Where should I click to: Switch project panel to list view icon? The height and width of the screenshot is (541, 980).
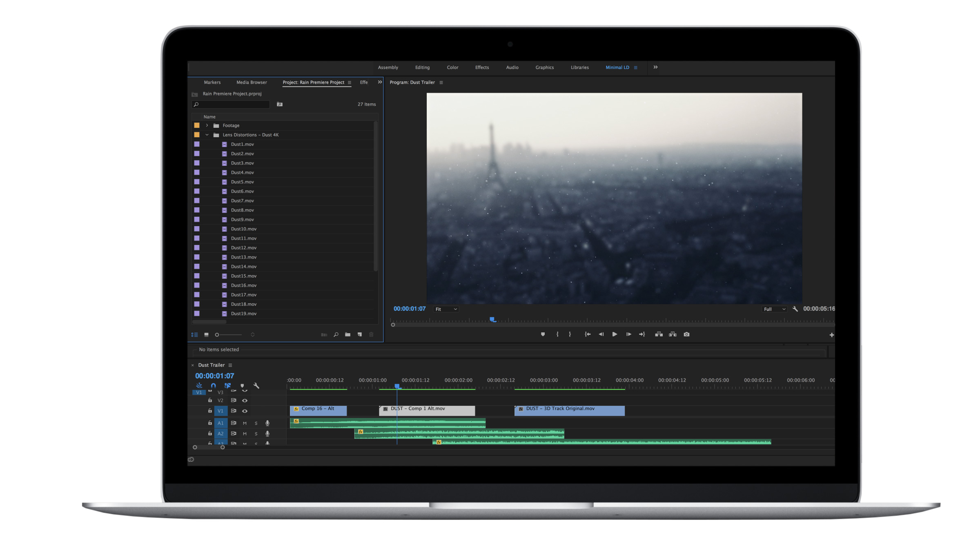[195, 335]
